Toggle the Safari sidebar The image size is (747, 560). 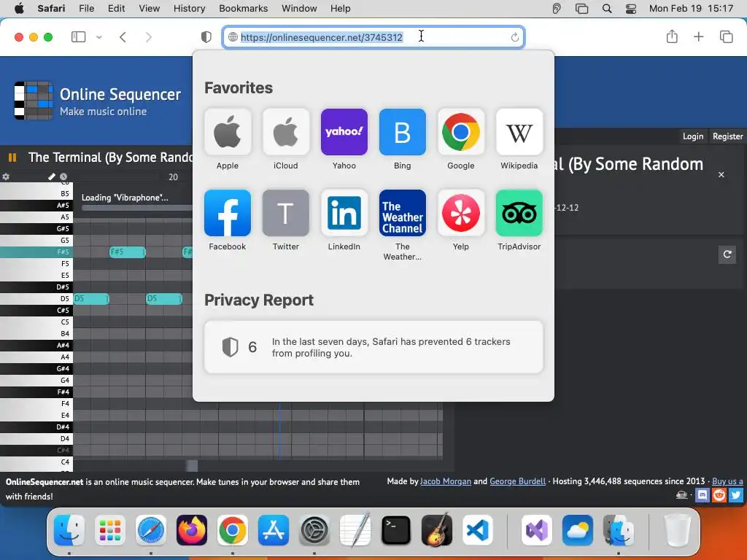[x=78, y=36]
